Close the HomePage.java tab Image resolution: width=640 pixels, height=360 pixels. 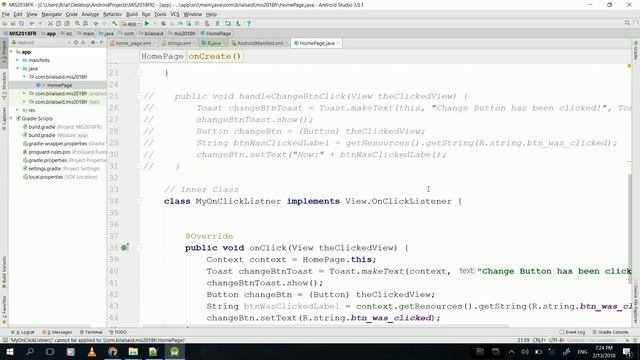338,43
